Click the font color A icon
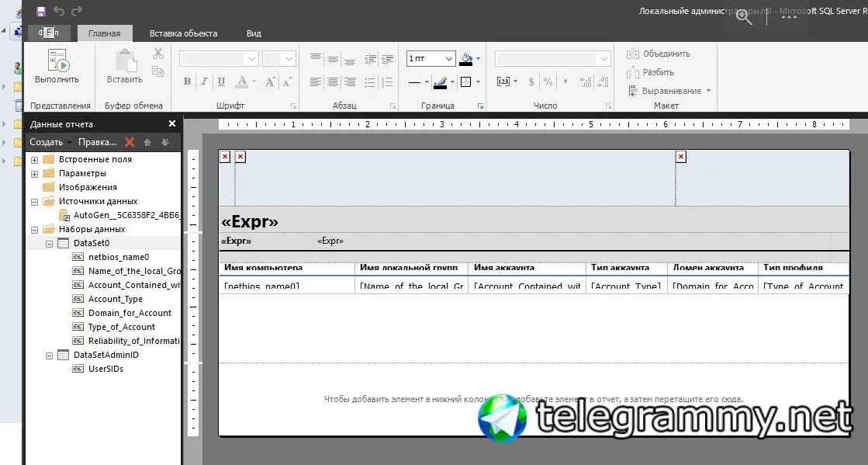This screenshot has height=465, width=868. click(x=242, y=82)
